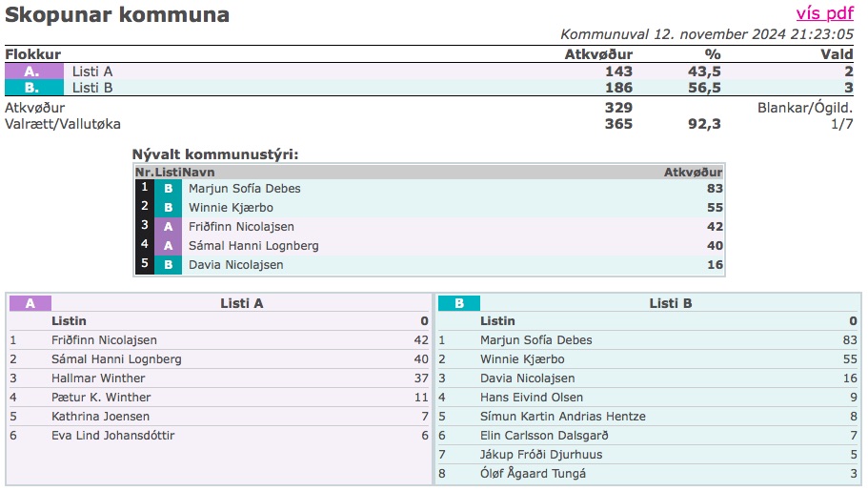This screenshot has width=868, height=491.
Task: Click the B badge beside elected member Winnie Kjærbo
Action: [x=168, y=208]
